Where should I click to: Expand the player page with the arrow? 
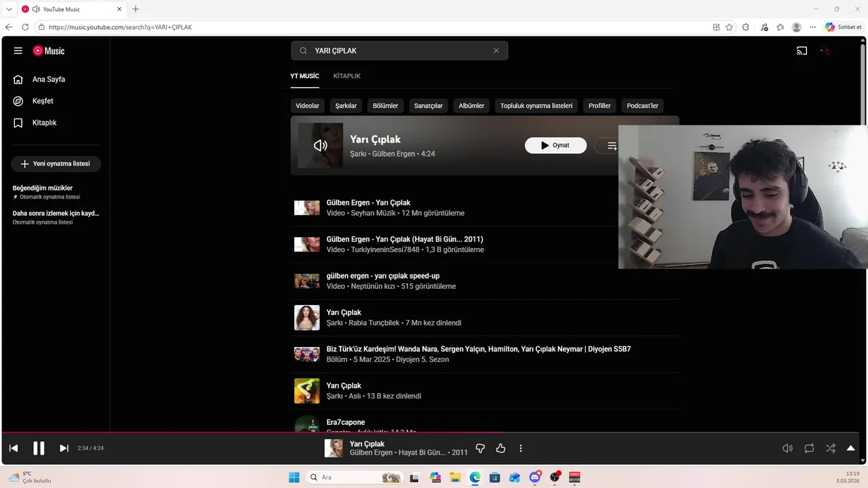(x=850, y=448)
